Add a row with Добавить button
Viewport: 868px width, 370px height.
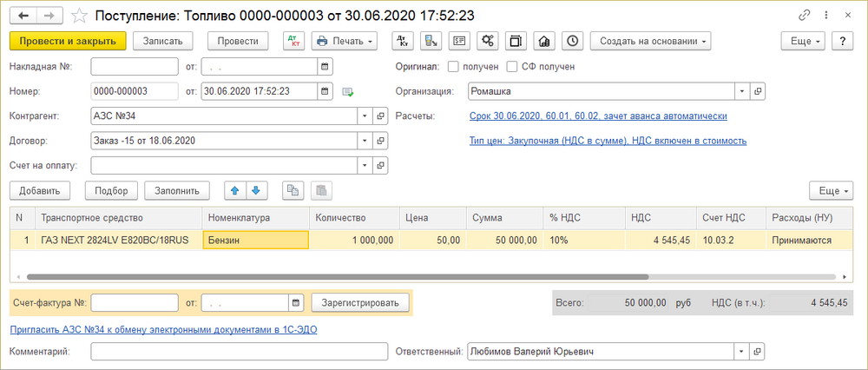pos(39,190)
